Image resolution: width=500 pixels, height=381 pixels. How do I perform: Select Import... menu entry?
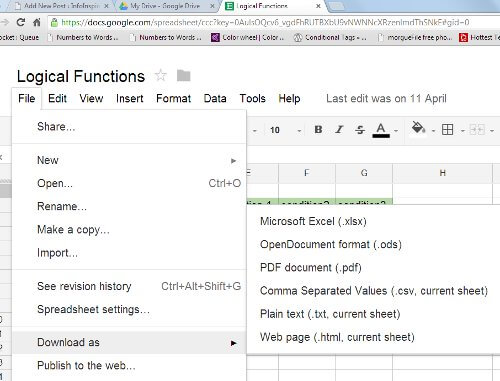(x=129, y=253)
